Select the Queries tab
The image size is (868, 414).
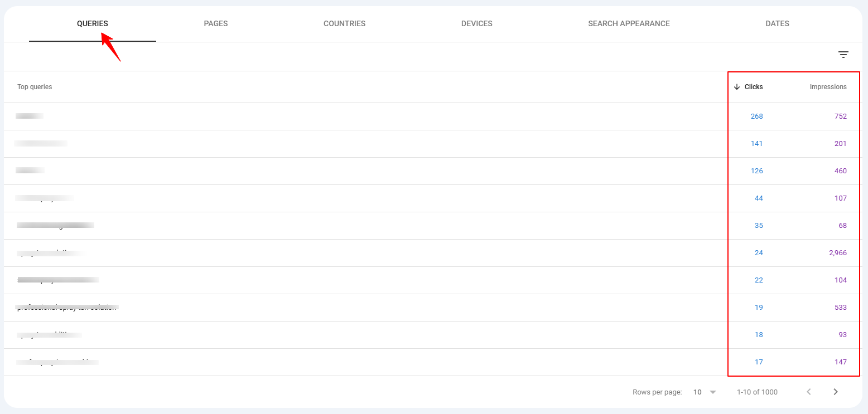[93, 24]
